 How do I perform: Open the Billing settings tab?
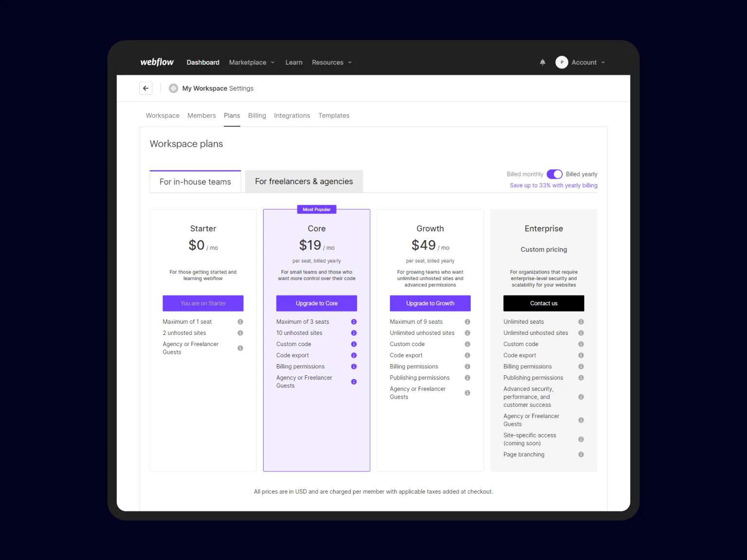[x=257, y=115]
